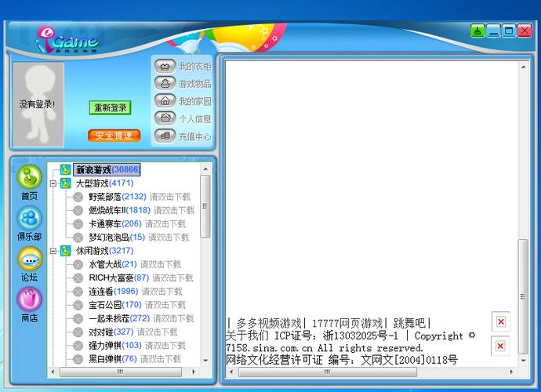The image size is (541, 392).
Task: Collapse the 休闲游戏 tree node
Action: 53,251
